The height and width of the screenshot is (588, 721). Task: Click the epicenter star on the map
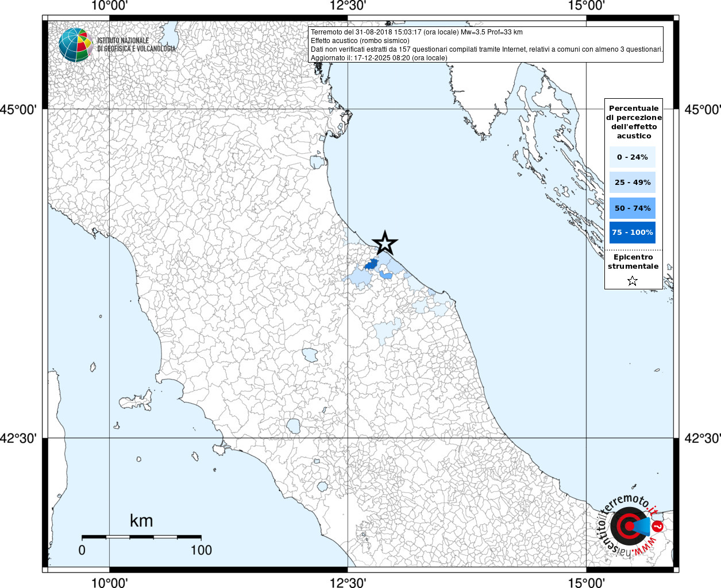click(x=385, y=243)
